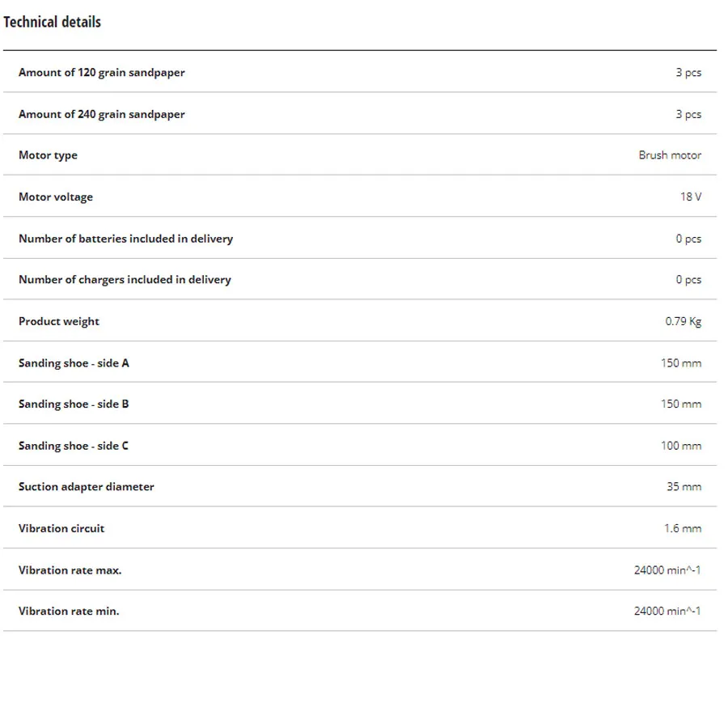
Task: Click the Motor type row label
Action: [48, 155]
